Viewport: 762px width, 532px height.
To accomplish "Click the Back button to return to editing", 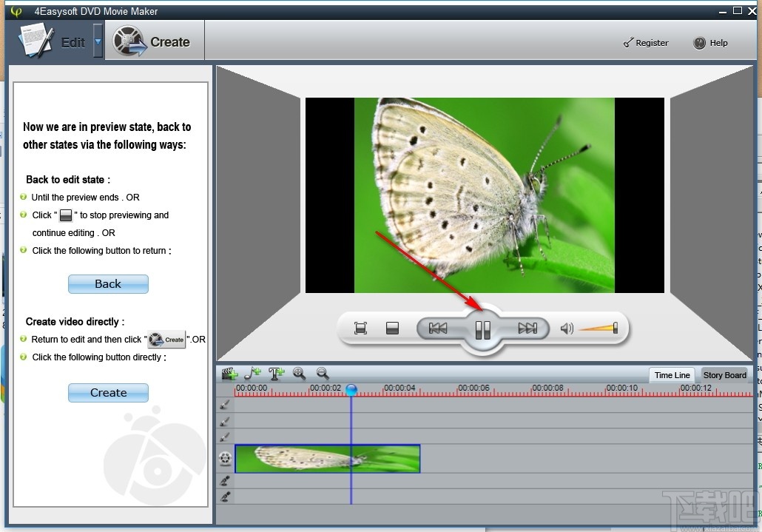I will coord(108,283).
